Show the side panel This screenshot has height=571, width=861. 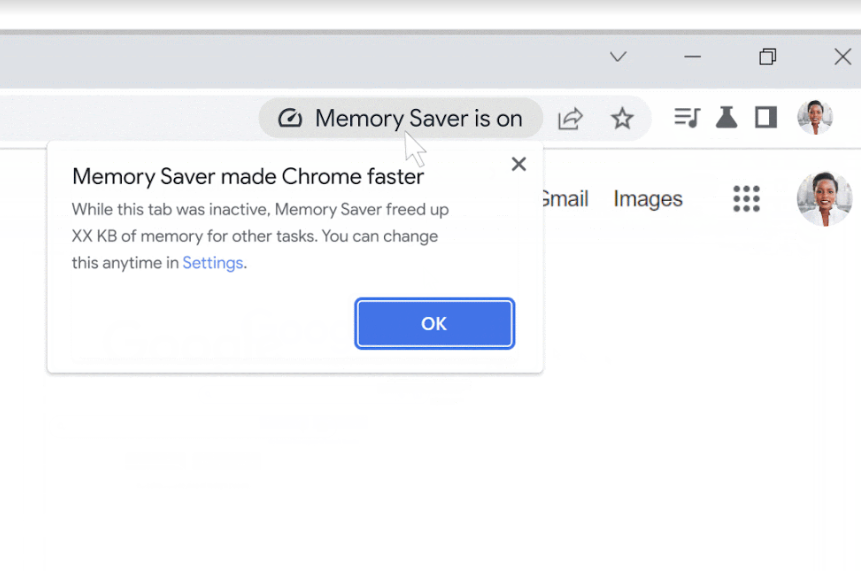(766, 118)
